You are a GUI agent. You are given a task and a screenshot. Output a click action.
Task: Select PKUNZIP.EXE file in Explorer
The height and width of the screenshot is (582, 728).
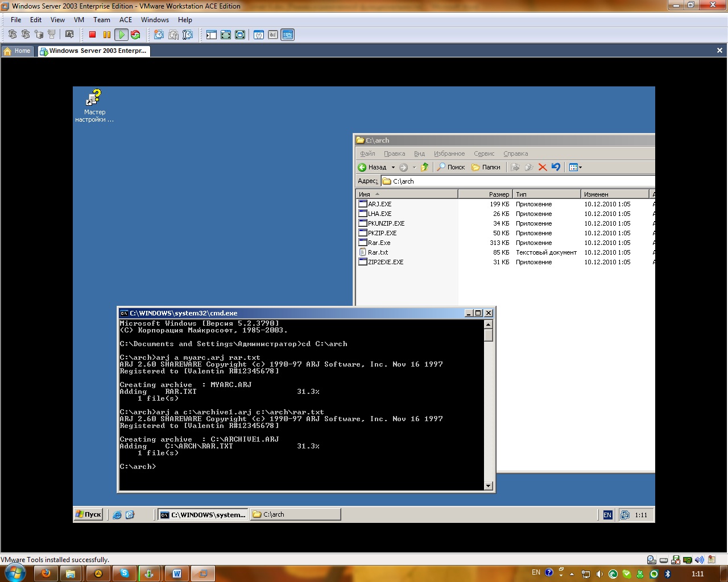[x=382, y=223]
